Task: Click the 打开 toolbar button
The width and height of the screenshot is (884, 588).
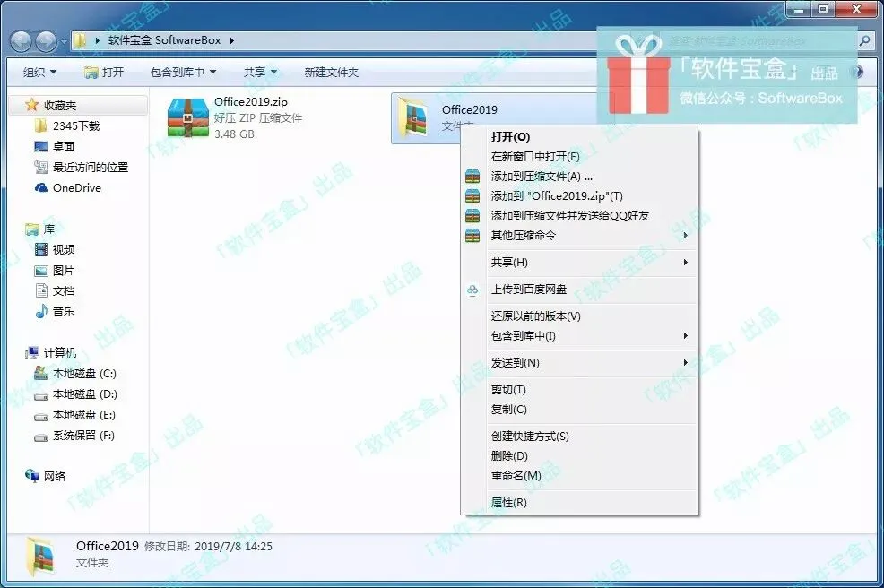Action: pos(104,73)
